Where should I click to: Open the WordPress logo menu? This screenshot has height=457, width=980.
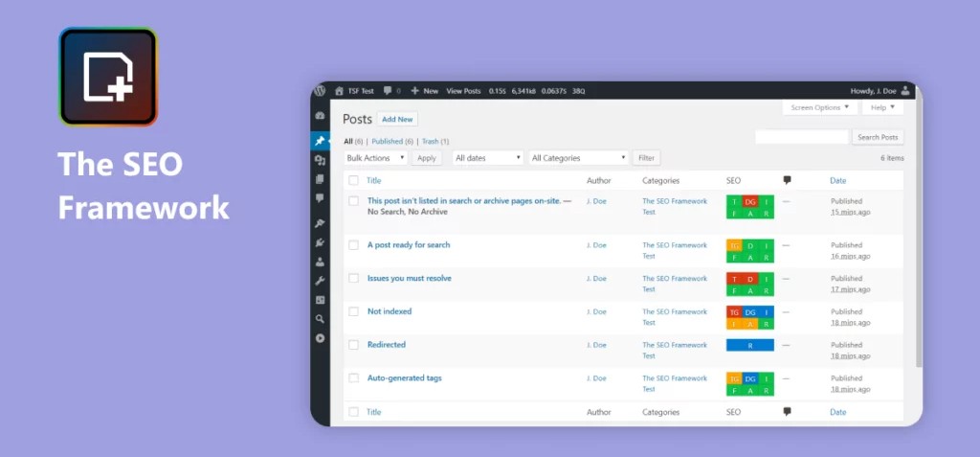(x=320, y=91)
